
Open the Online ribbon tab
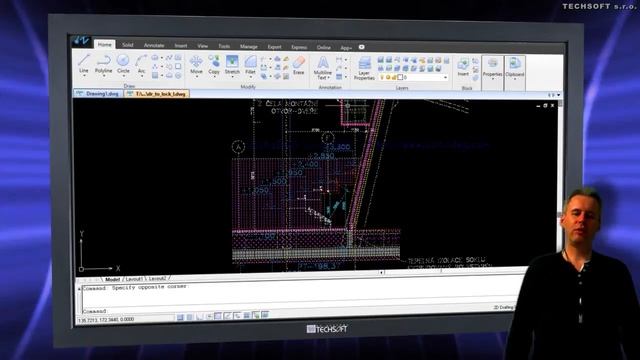(324, 47)
